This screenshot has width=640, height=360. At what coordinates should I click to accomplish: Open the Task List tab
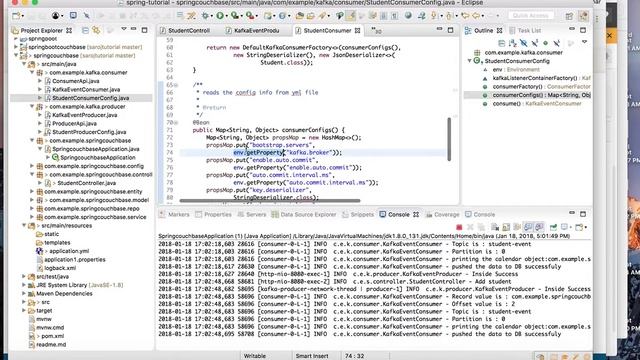525,30
